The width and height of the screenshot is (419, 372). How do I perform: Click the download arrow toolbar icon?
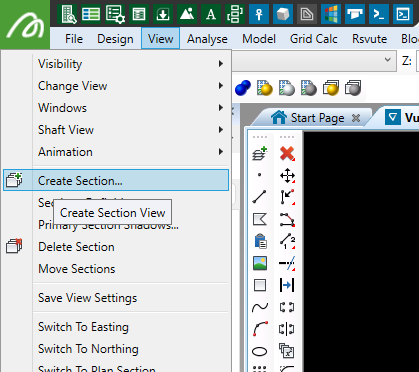(x=163, y=14)
